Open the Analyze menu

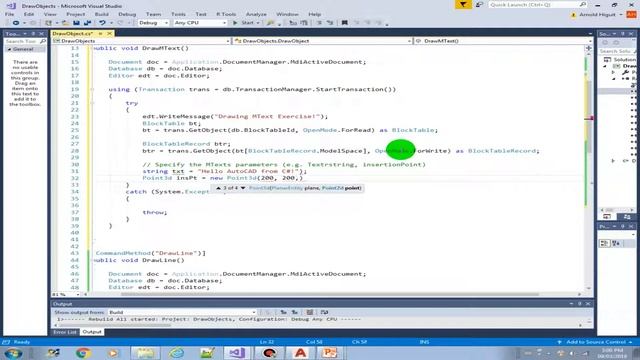(x=256, y=14)
